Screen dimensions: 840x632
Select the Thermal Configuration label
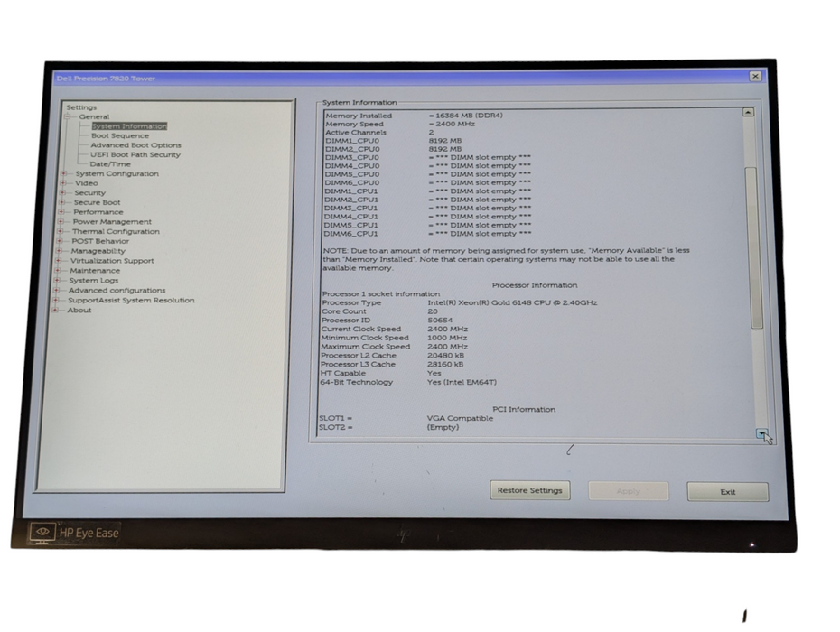click(116, 231)
